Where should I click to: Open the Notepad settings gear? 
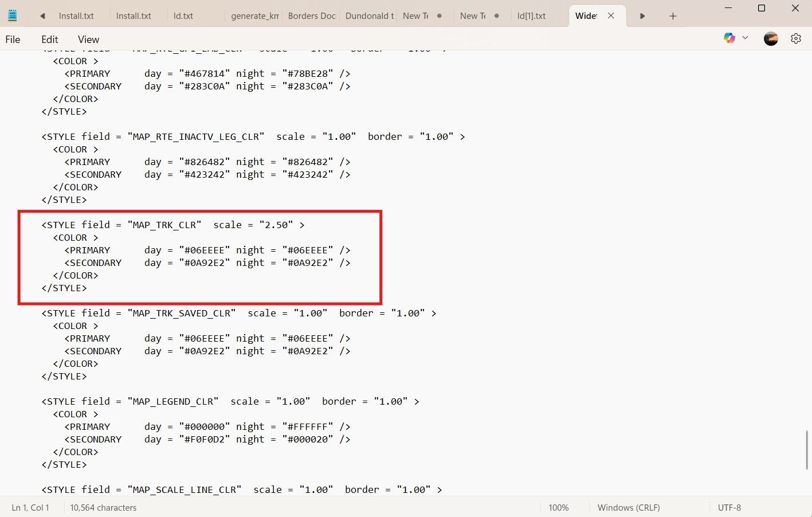(795, 38)
